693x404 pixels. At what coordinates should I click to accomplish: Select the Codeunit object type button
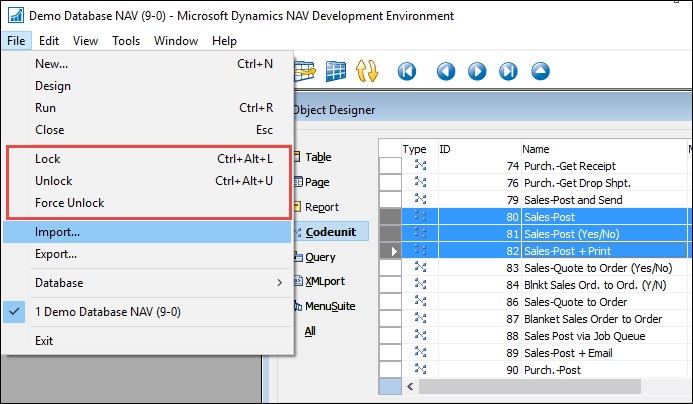tap(331, 232)
